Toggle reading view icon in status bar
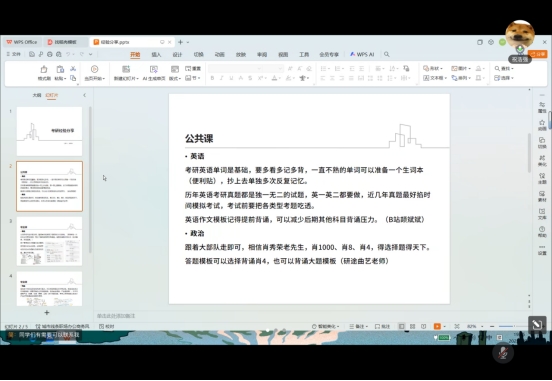Image resolution: width=552 pixels, height=381 pixels. pos(424,326)
